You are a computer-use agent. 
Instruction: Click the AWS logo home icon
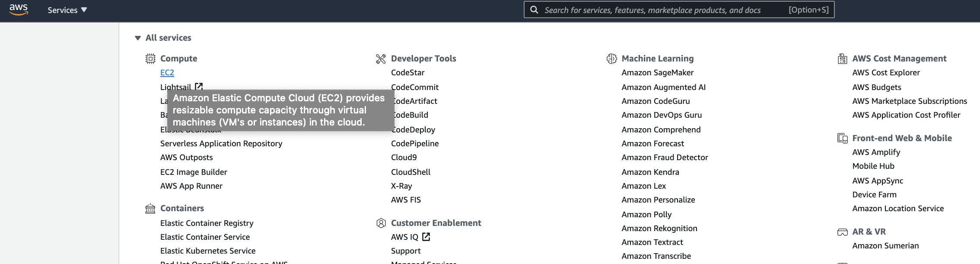[19, 10]
